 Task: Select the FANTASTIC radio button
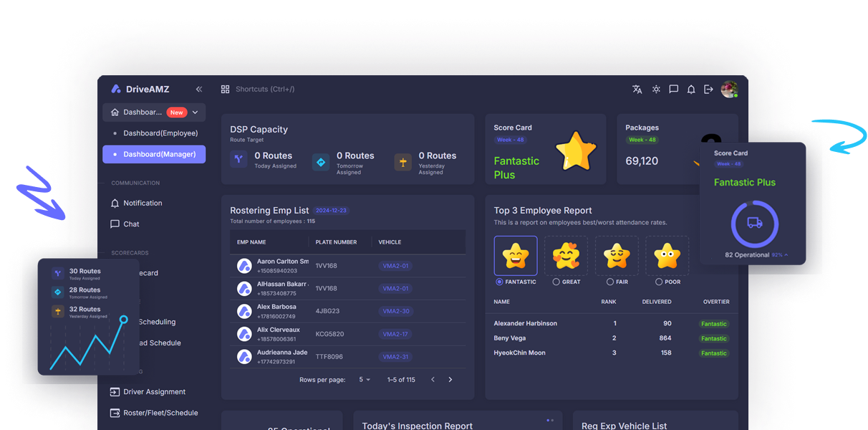tap(499, 282)
